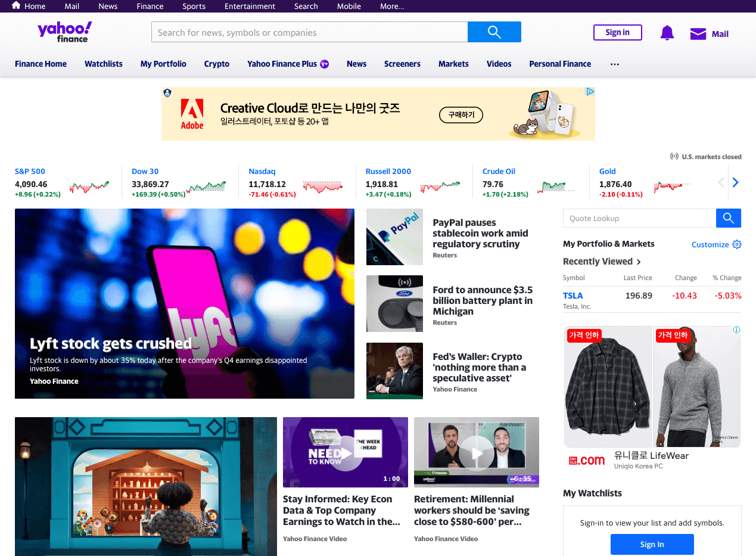Click the U.S. markets closed status
The image size is (756, 556).
click(706, 157)
